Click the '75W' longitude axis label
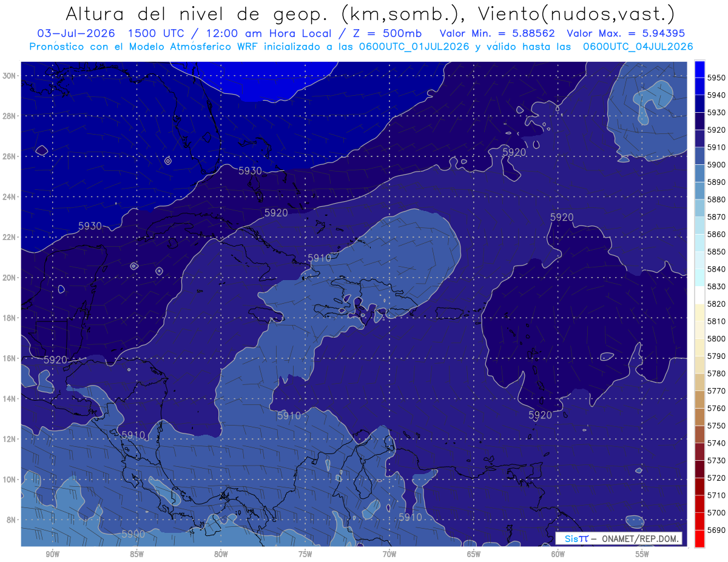Screen dimensions: 728x562 [x=305, y=554]
